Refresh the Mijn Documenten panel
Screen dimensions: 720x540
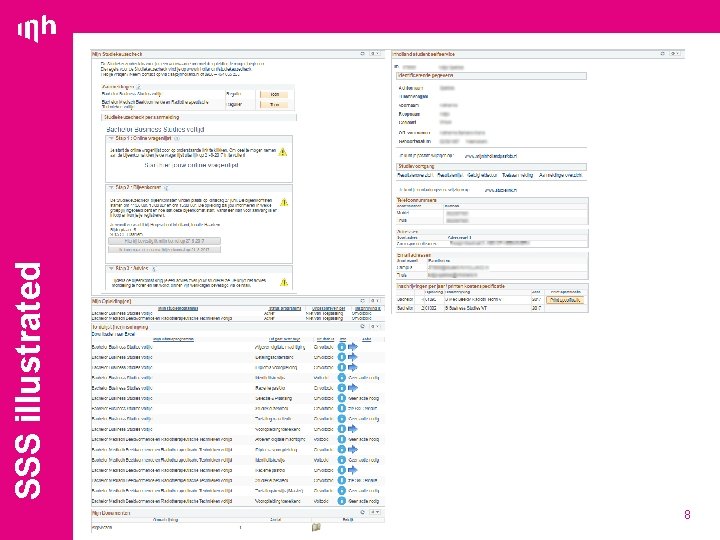[362, 512]
